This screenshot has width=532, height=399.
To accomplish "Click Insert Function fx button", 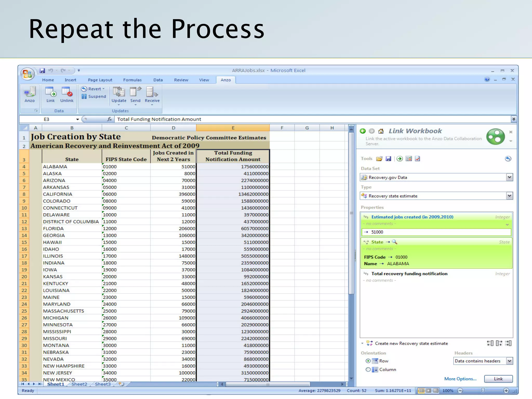I will pos(110,119).
